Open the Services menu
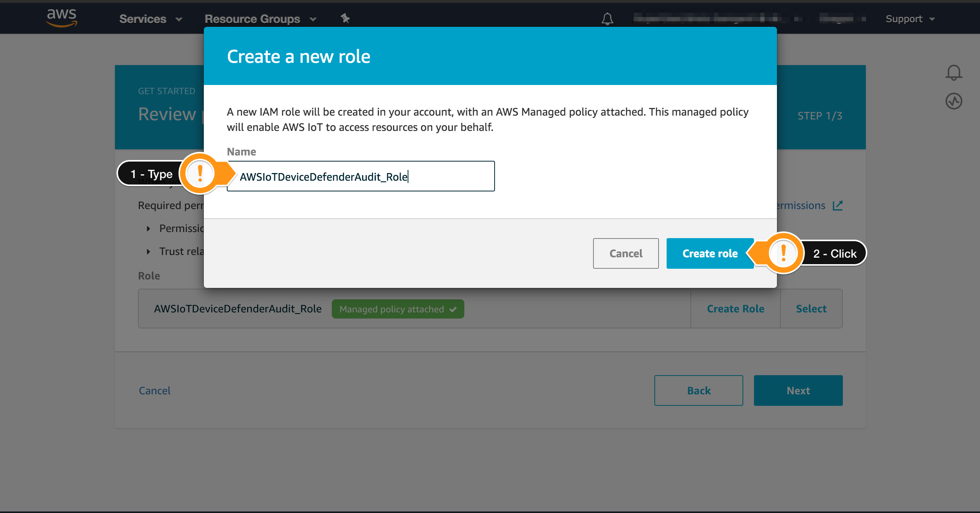 pos(151,19)
